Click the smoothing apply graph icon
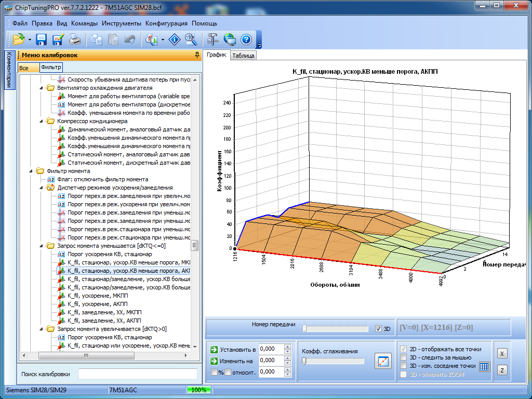532x399 pixels. point(382,361)
